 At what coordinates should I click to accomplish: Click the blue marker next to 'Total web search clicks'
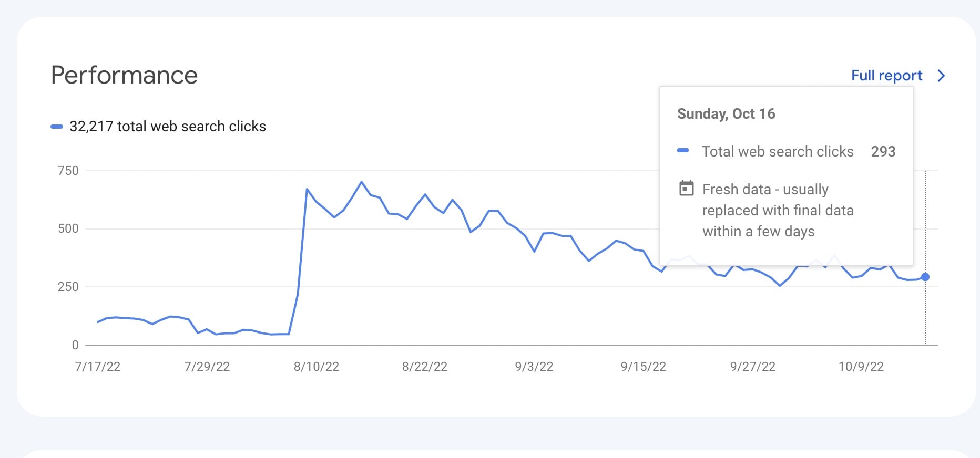683,151
